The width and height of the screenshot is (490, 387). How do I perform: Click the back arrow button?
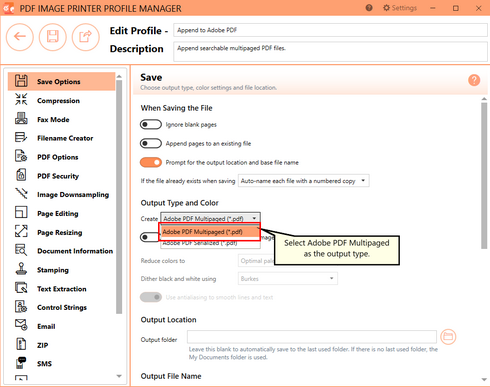[20, 37]
